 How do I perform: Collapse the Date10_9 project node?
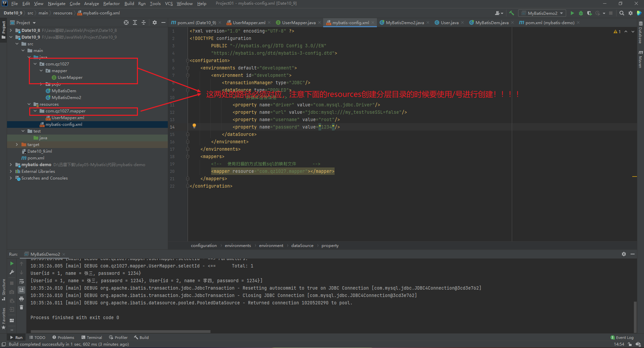pyautogui.click(x=11, y=37)
